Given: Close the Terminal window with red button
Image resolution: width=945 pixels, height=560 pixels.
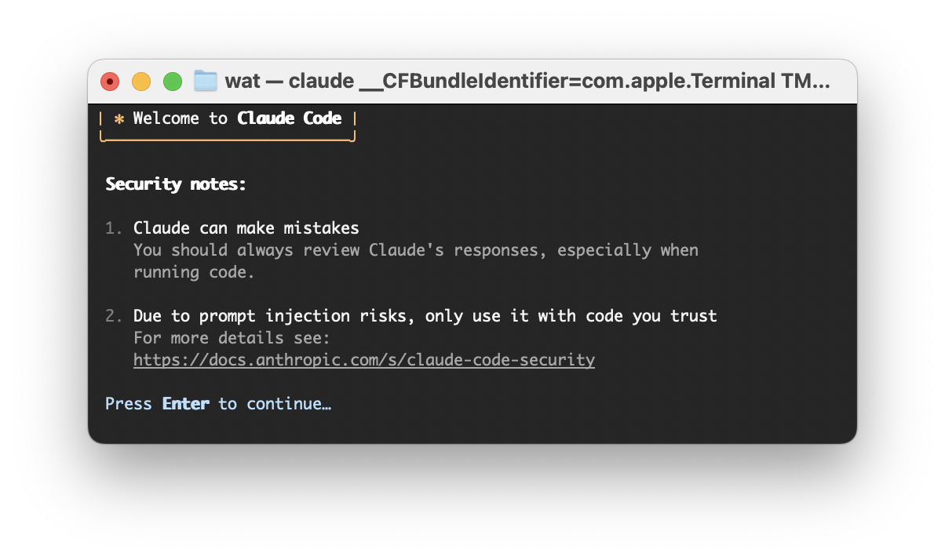Looking at the screenshot, I should click(110, 82).
